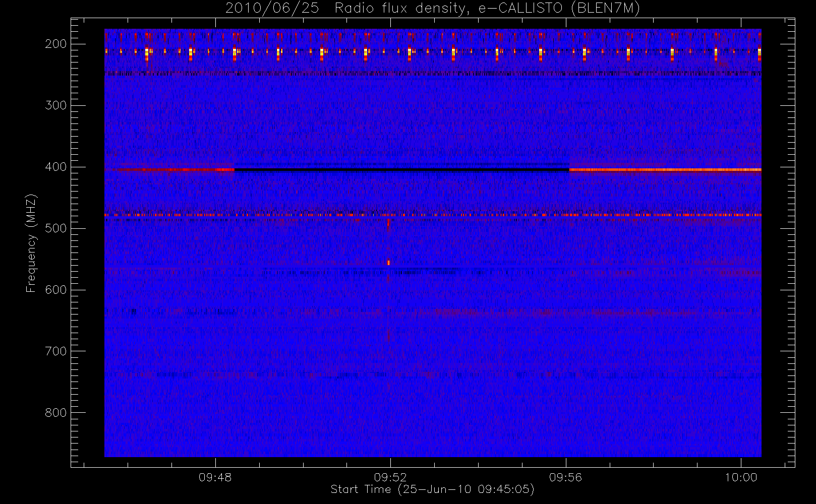Click the 09:52 time tick label

pos(390,477)
